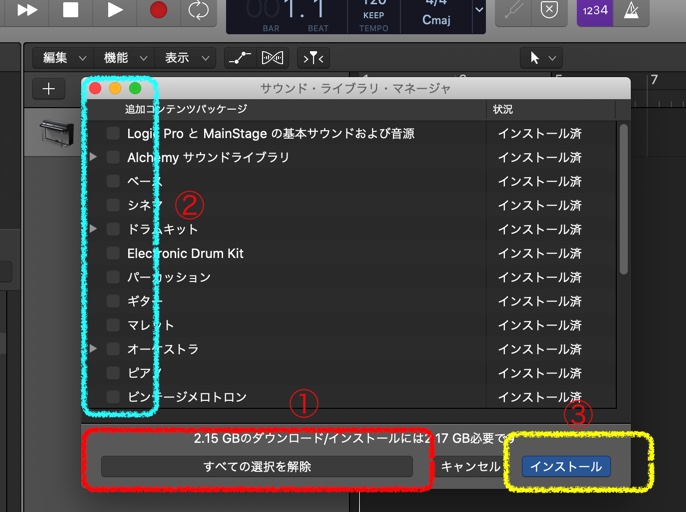Open the pointer tool menu

(x=541, y=58)
